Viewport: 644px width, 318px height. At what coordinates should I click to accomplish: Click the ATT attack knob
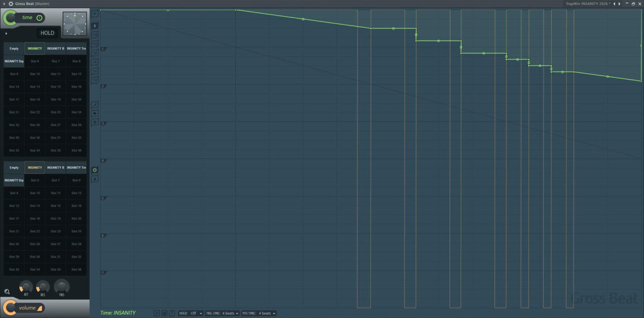click(26, 286)
